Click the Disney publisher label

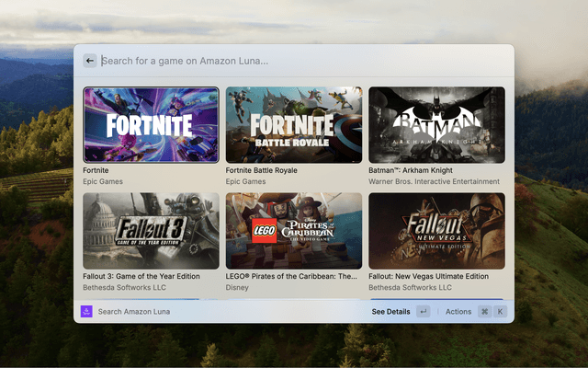238,287
